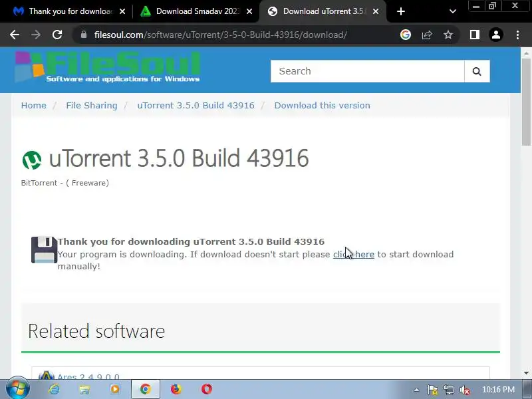Viewport: 532px width, 399px height.
Task: Click the browser forward arrow
Action: 36,35
